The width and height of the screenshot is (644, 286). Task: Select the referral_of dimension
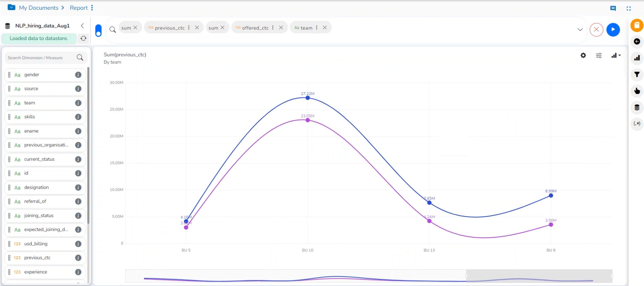pyautogui.click(x=45, y=202)
